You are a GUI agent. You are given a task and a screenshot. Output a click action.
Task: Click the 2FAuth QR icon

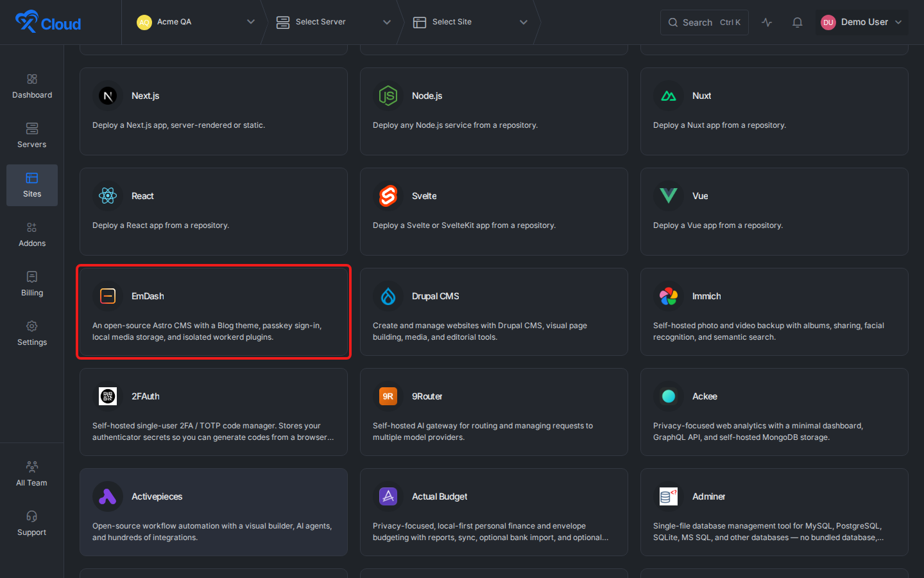pos(108,396)
